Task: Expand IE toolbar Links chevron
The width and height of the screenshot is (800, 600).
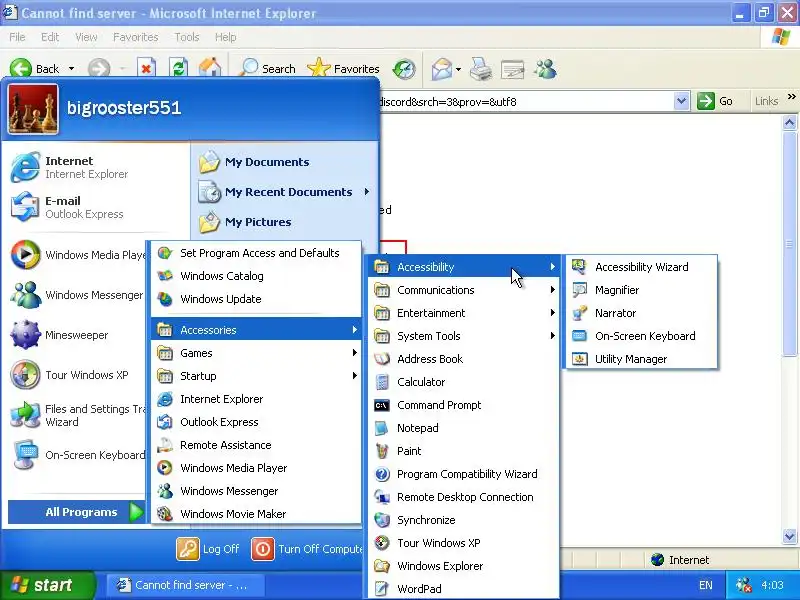Action: point(791,96)
